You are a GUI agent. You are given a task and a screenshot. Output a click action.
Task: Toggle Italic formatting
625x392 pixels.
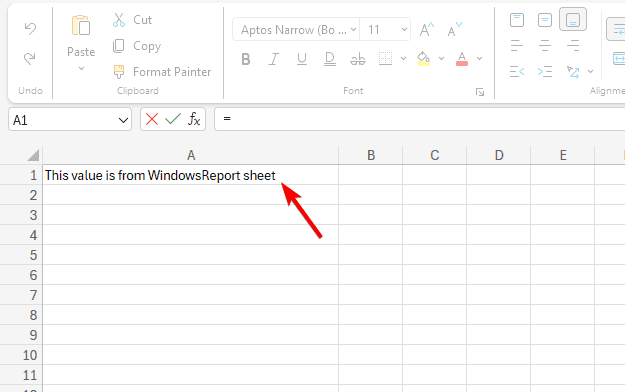coord(273,59)
